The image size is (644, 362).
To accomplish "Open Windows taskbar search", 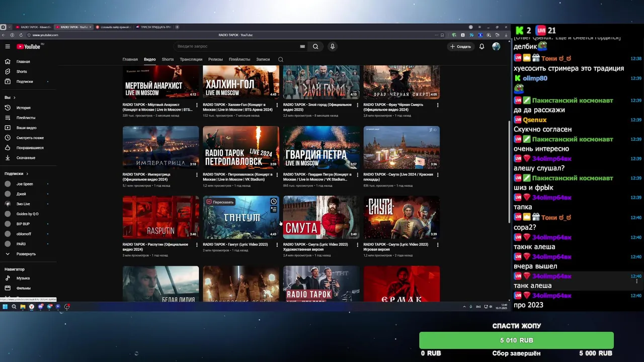I will 14,307.
